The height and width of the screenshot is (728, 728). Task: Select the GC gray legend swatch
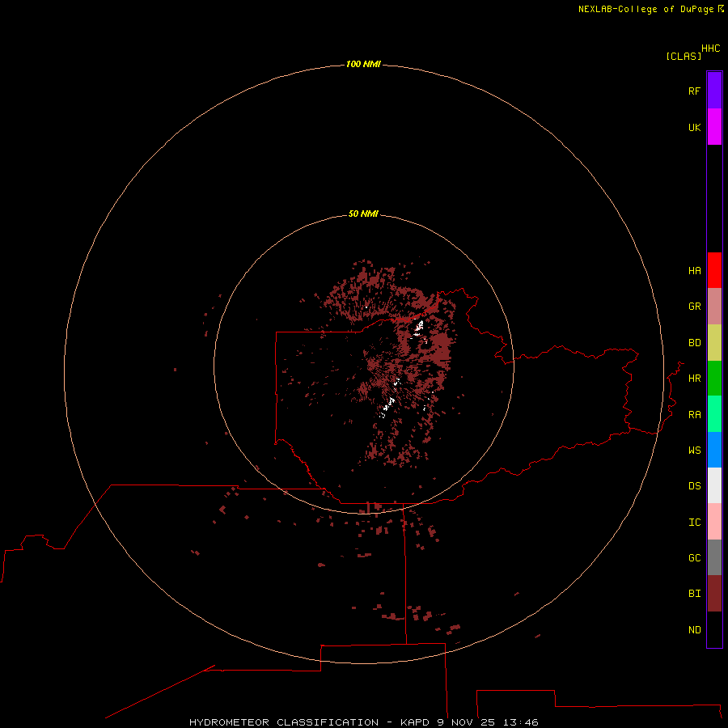pyautogui.click(x=714, y=557)
